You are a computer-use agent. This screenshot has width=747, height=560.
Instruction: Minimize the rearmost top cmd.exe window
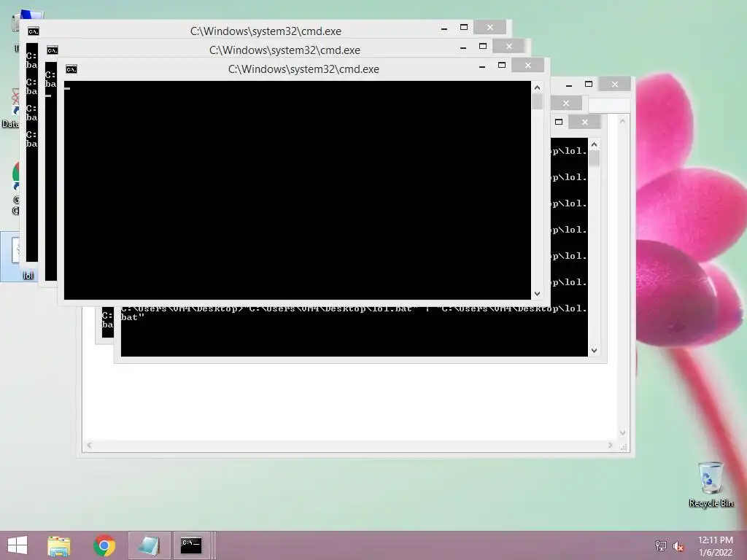[444, 28]
